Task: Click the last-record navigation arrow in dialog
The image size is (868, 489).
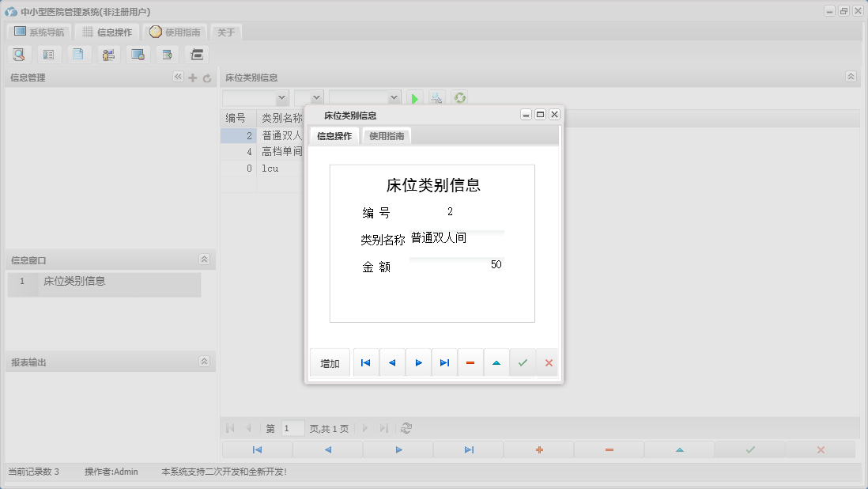Action: tap(443, 362)
